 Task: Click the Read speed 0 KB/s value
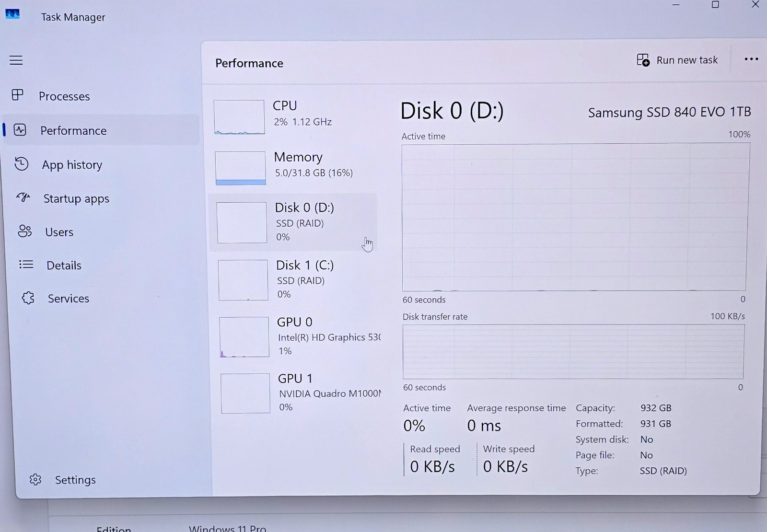[x=432, y=466]
